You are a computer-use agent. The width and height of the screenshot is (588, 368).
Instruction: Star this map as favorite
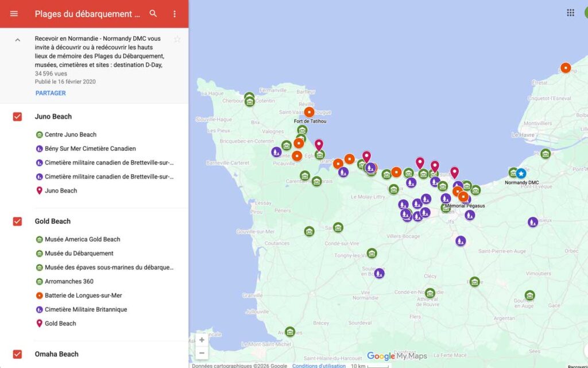click(x=177, y=39)
